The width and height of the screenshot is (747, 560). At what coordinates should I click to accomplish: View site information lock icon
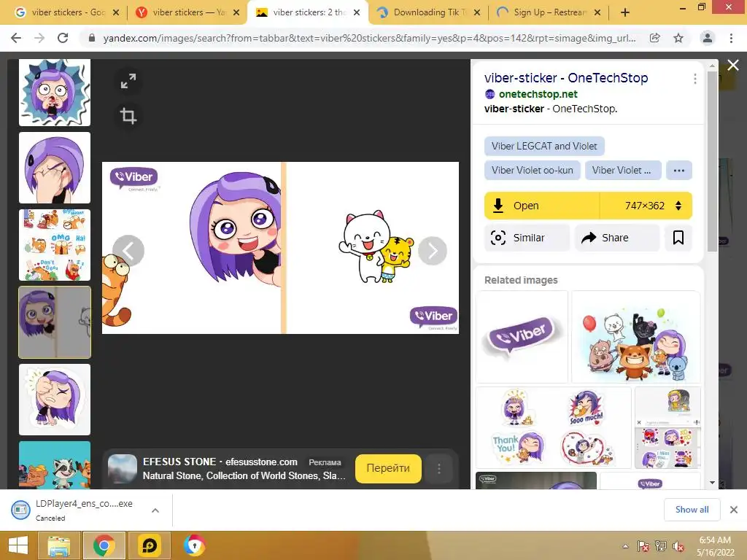[92, 38]
